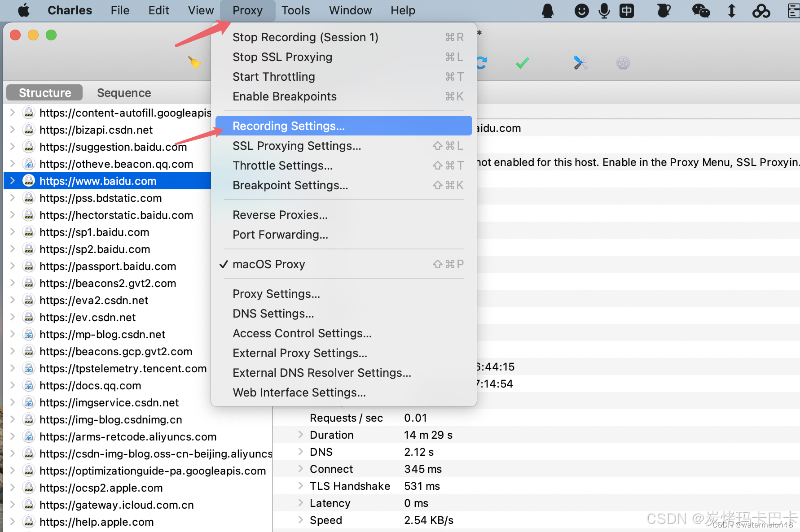The height and width of the screenshot is (532, 800).
Task: Open Reverse Proxies... menu item
Action: [343, 215]
